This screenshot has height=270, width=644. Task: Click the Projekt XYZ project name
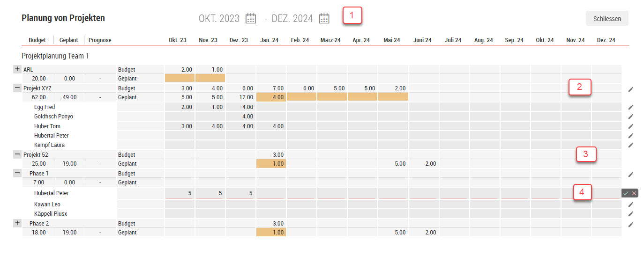[x=37, y=88]
